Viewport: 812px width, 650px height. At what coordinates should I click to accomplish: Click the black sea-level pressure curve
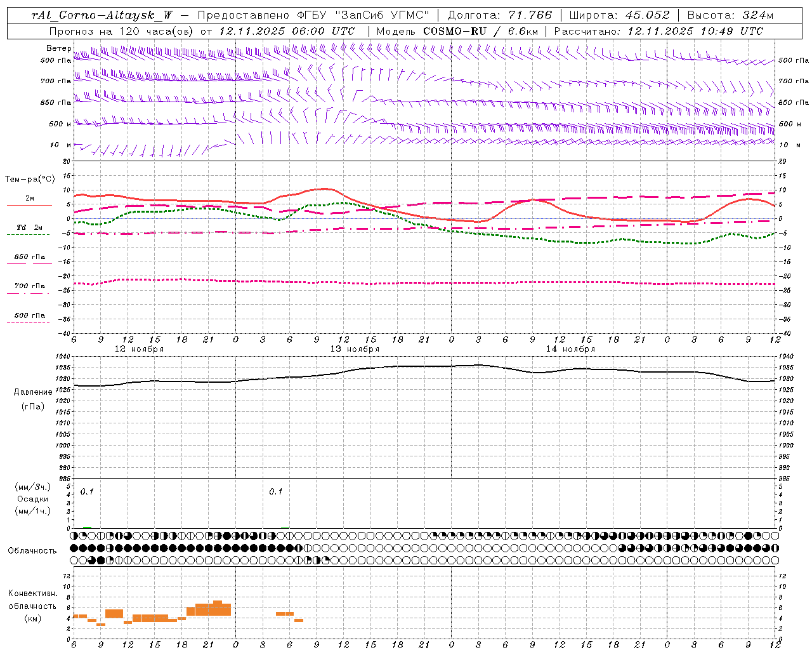pyautogui.click(x=424, y=366)
